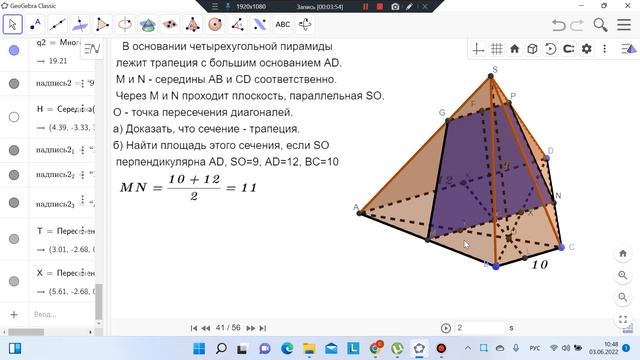Open the search magnifier in the toolbar

pyautogui.click(x=600, y=25)
